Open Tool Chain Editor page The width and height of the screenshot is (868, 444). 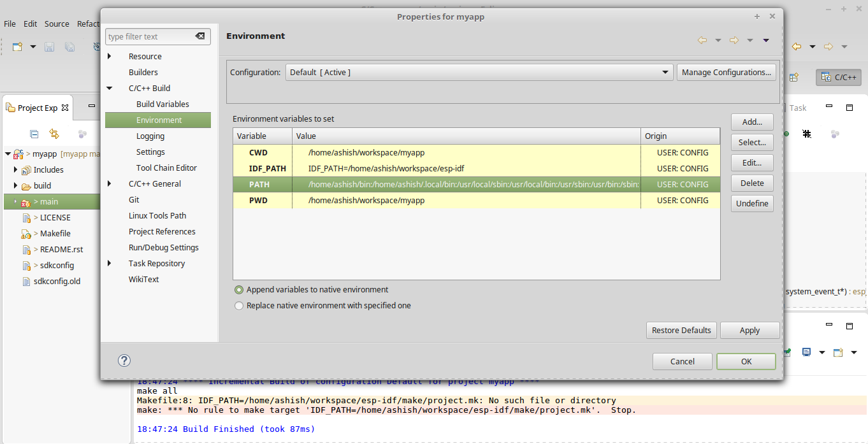click(x=166, y=168)
